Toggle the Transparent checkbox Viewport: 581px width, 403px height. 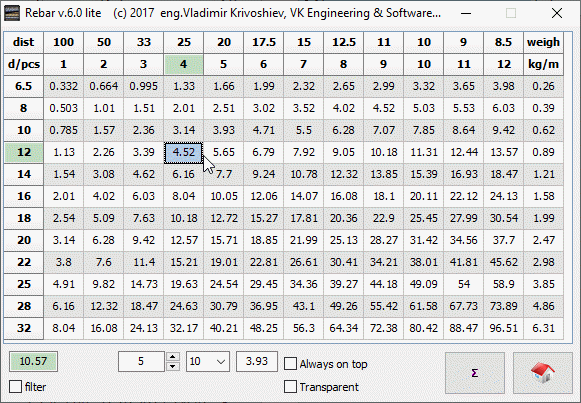290,387
